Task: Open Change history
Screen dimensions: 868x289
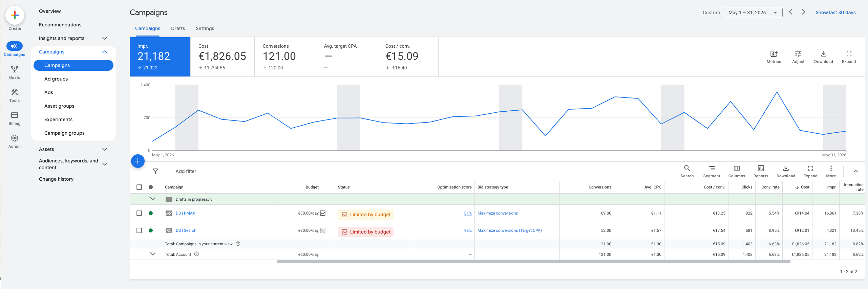Action: click(x=56, y=179)
